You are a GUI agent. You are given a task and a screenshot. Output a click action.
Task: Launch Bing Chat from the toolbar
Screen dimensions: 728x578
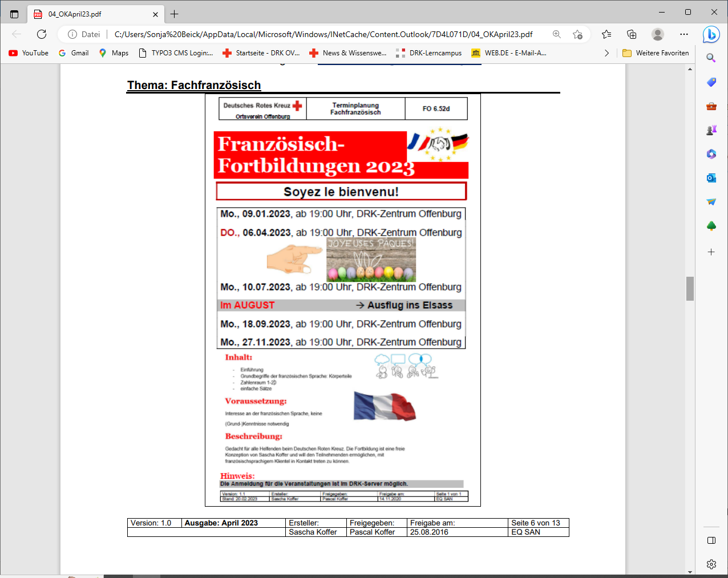(711, 34)
